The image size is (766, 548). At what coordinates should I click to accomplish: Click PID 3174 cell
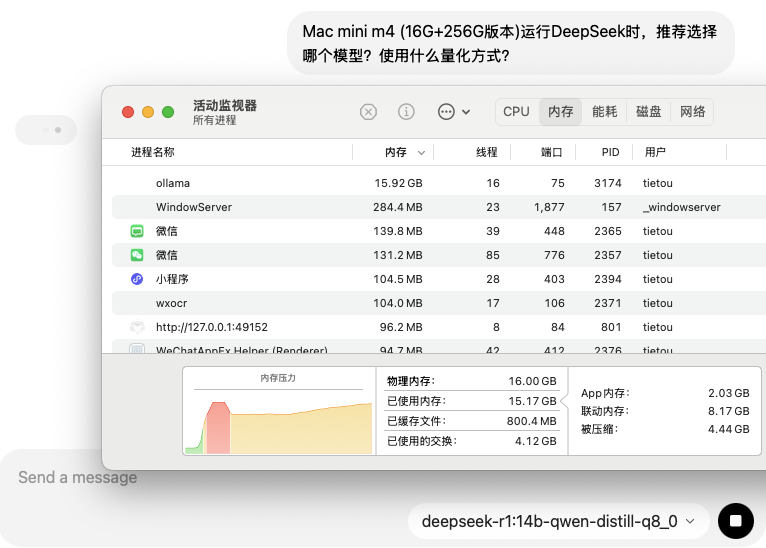[607, 183]
